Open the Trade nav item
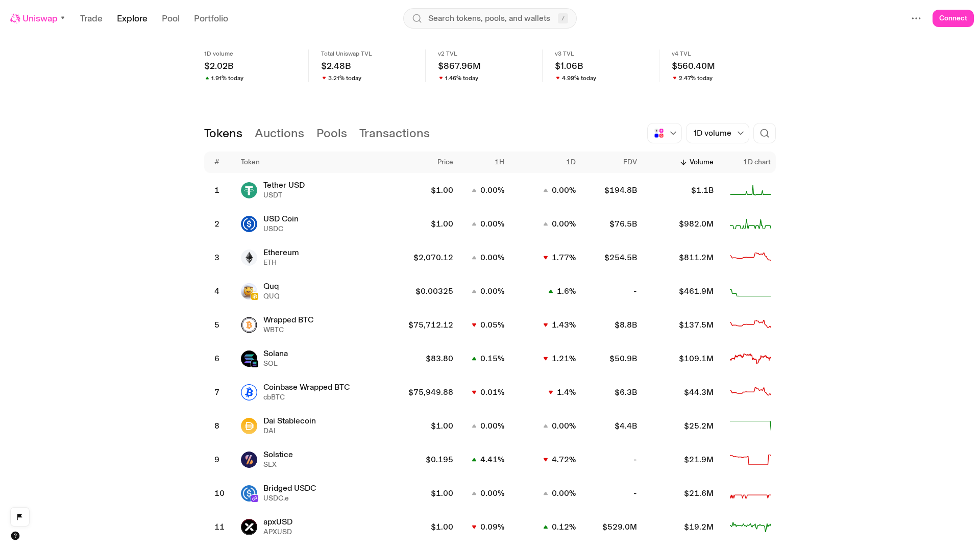Image resolution: width=980 pixels, height=551 pixels. (x=91, y=18)
